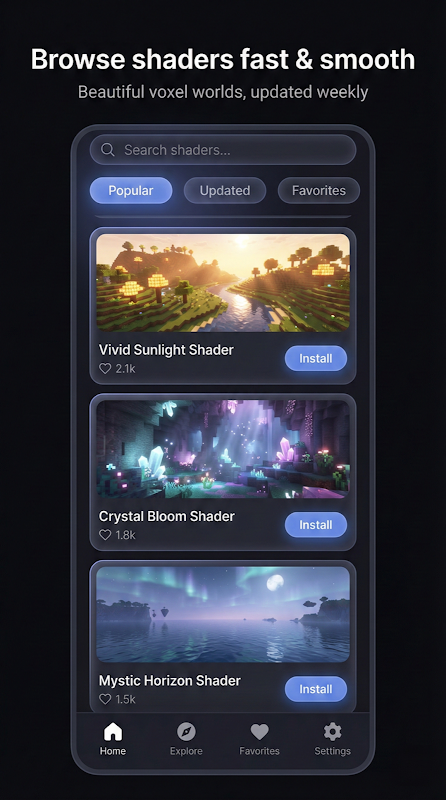Open Favorites via the bottom heart icon
Screen dimensions: 446x800
click(259, 732)
